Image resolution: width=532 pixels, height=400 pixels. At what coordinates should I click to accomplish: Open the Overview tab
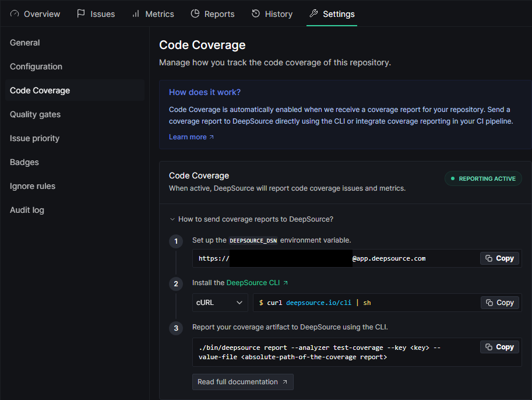coord(36,14)
